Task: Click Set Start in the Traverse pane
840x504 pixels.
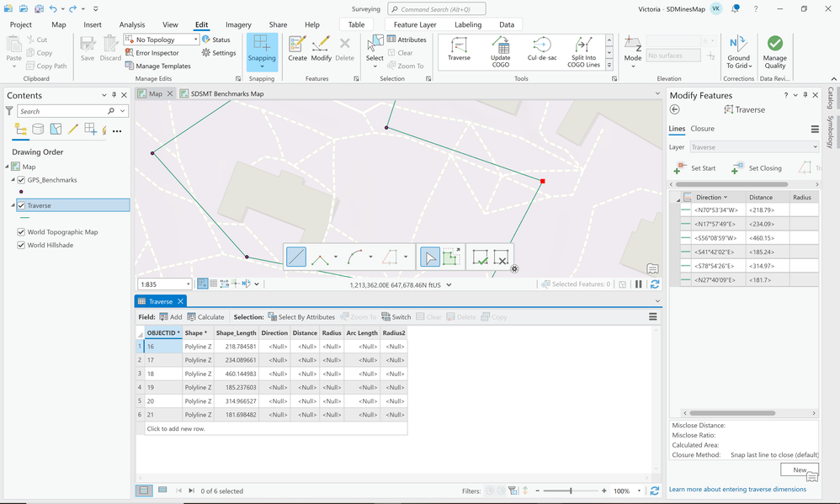Action: click(x=695, y=168)
